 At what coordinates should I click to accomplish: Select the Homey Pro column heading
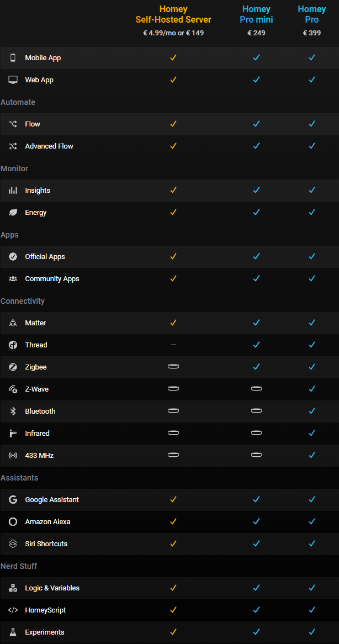coord(312,14)
